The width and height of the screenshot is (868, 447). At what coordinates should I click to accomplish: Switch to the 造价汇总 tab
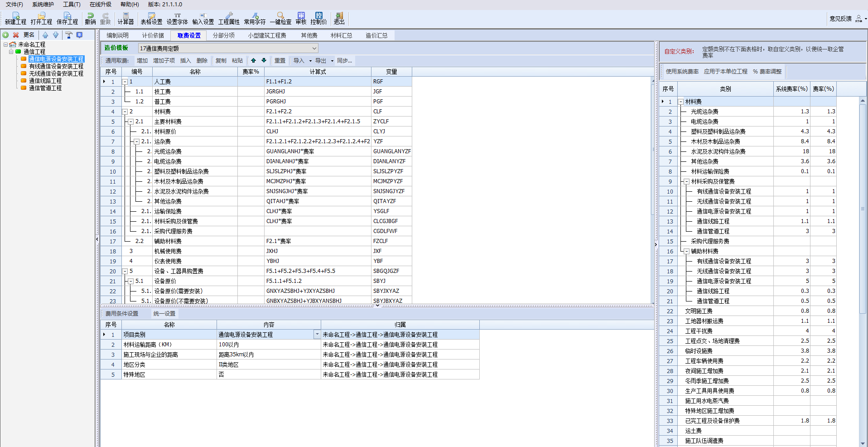376,35
